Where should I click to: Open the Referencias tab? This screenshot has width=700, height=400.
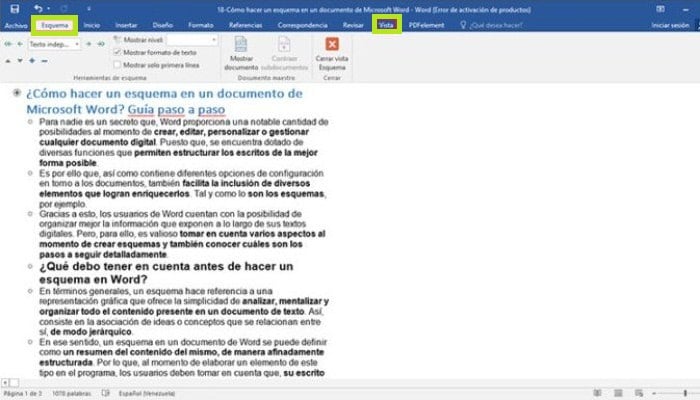[246, 25]
